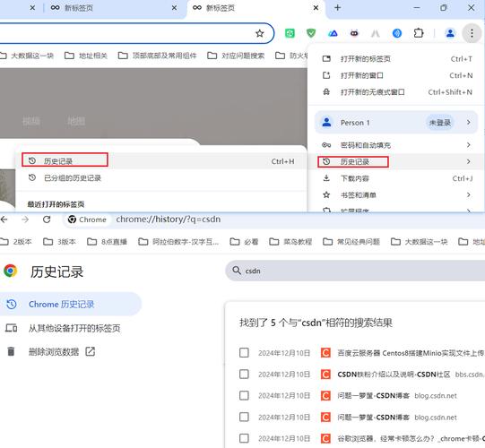This screenshot has width=485, height=448.
Task: Choose 下载内容 from the Chrome menu
Action: [396, 178]
